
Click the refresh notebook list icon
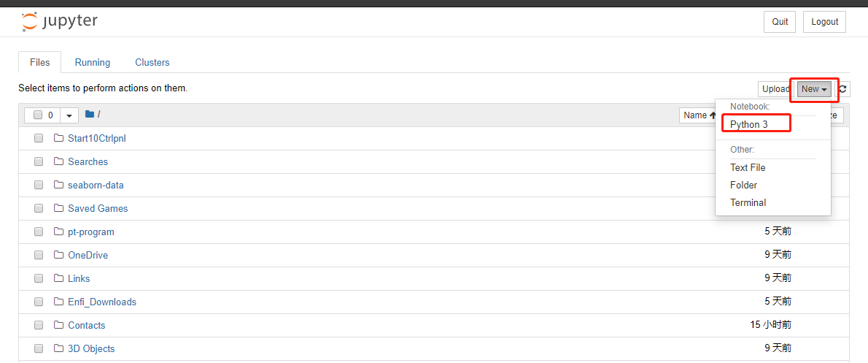tap(842, 89)
